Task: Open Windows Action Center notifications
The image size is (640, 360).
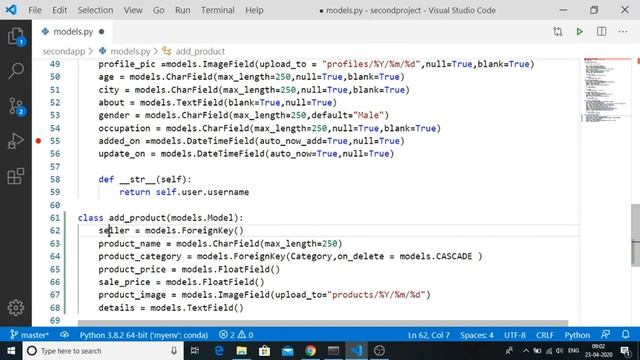Action: 625,351
